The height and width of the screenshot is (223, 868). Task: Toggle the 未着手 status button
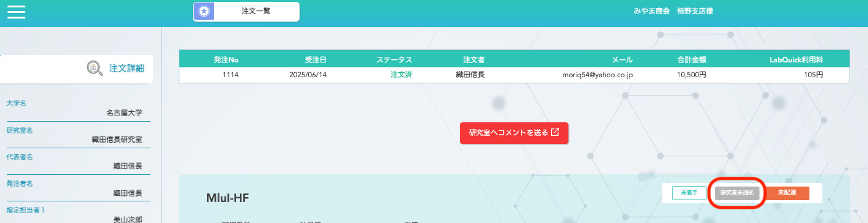pyautogui.click(x=689, y=193)
